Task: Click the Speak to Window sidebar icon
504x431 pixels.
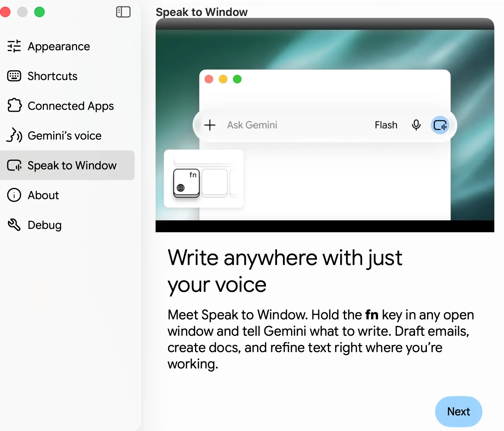Action: [x=14, y=165]
